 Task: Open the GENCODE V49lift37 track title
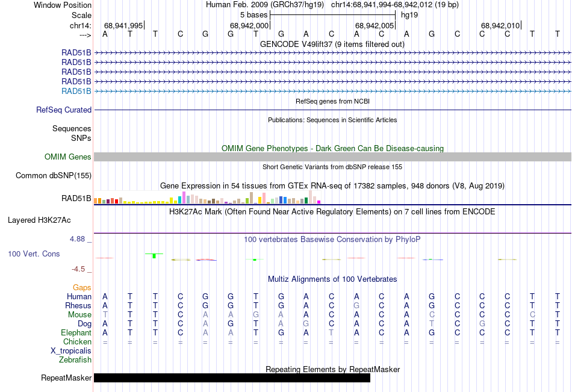(x=332, y=45)
